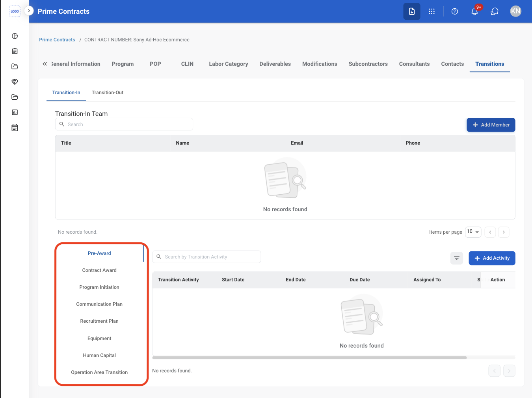Screen dimensions: 532x398
Task: Open the bar chart report sidebar icon
Action: pyautogui.click(x=15, y=112)
